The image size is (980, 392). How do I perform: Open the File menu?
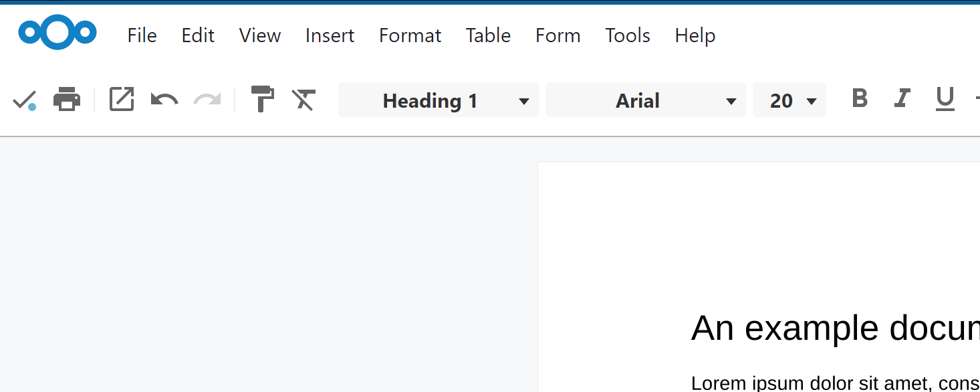point(142,35)
